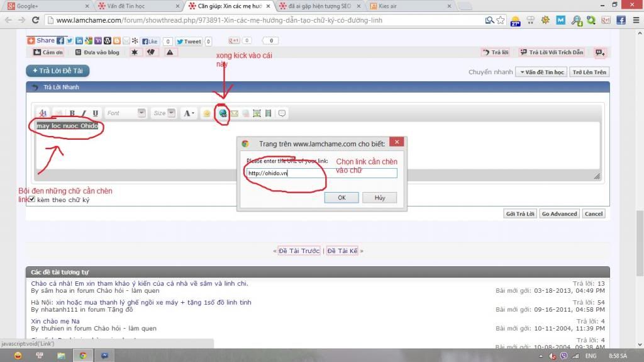Click the 'Gởi Trả Lời' submit button
This screenshot has width=644, height=362.
click(x=520, y=213)
